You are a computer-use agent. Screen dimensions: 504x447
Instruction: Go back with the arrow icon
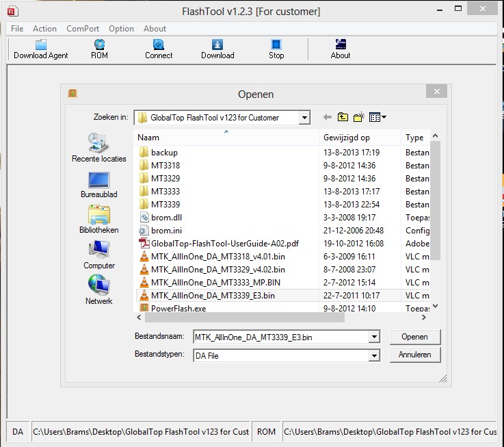327,117
